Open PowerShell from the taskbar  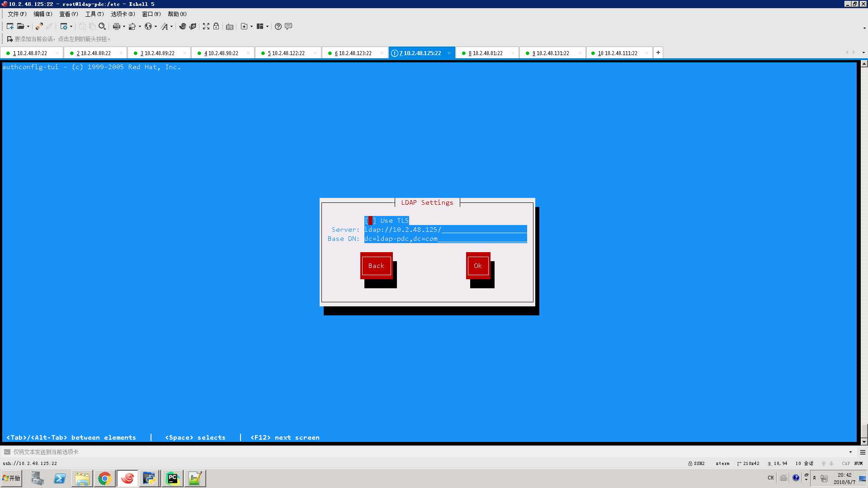60,479
